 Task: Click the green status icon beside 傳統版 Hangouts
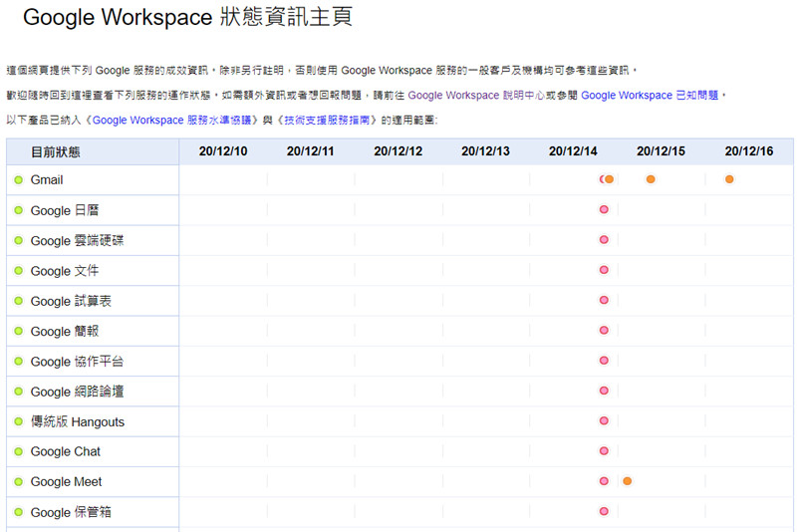click(x=19, y=421)
